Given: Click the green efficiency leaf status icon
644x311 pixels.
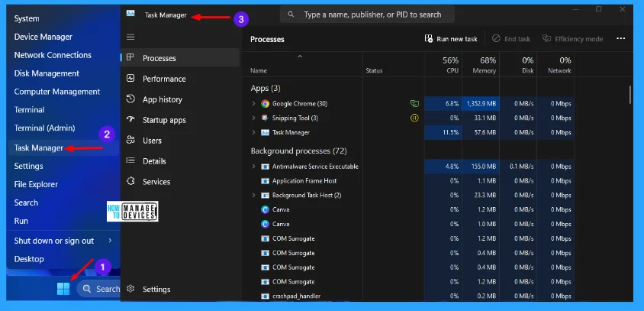Looking at the screenshot, I should [414, 104].
